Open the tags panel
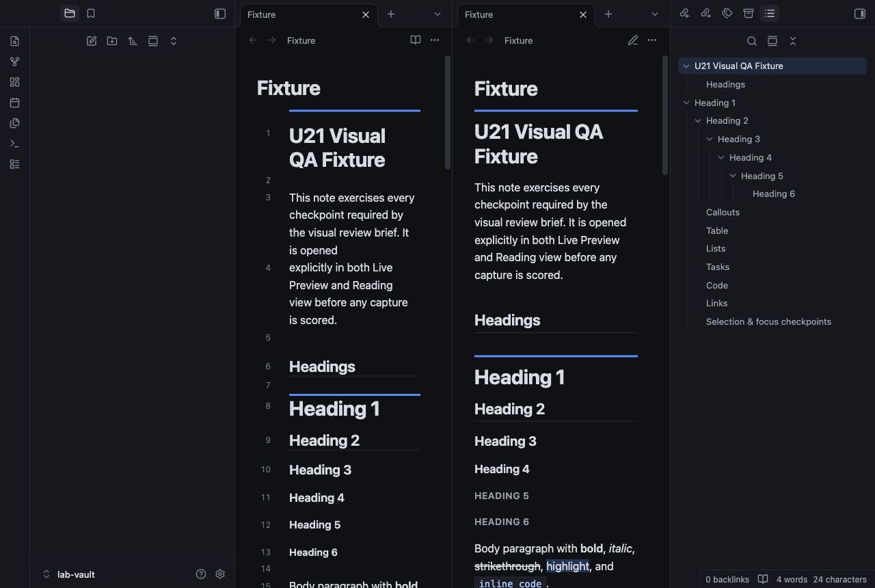 pos(727,14)
